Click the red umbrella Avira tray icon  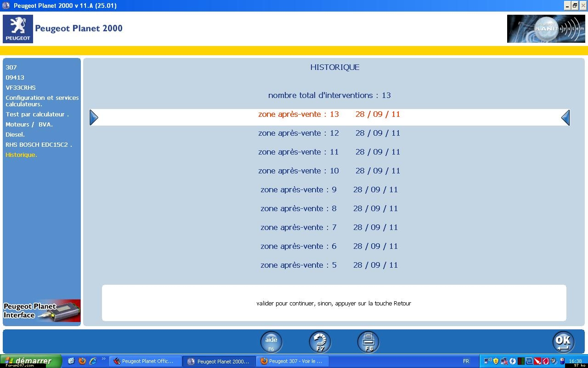pos(537,361)
